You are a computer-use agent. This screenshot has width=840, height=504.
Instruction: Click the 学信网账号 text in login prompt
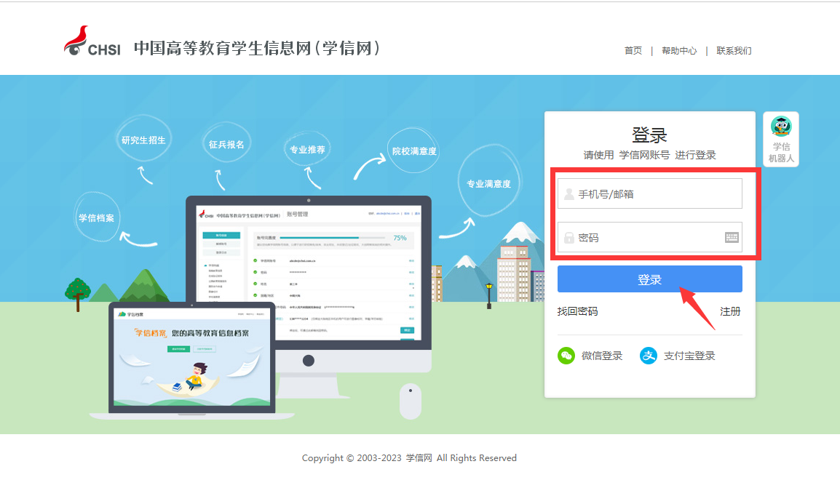[644, 155]
